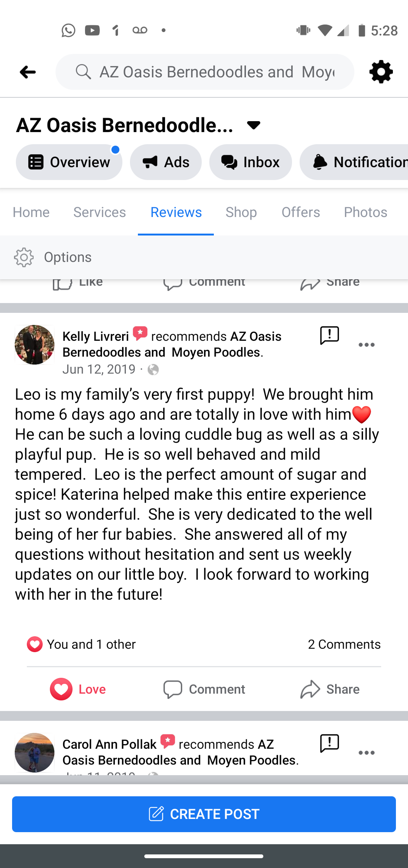The image size is (408, 868).
Task: Report Kelly Livreri's review via feedback icon
Action: click(329, 335)
